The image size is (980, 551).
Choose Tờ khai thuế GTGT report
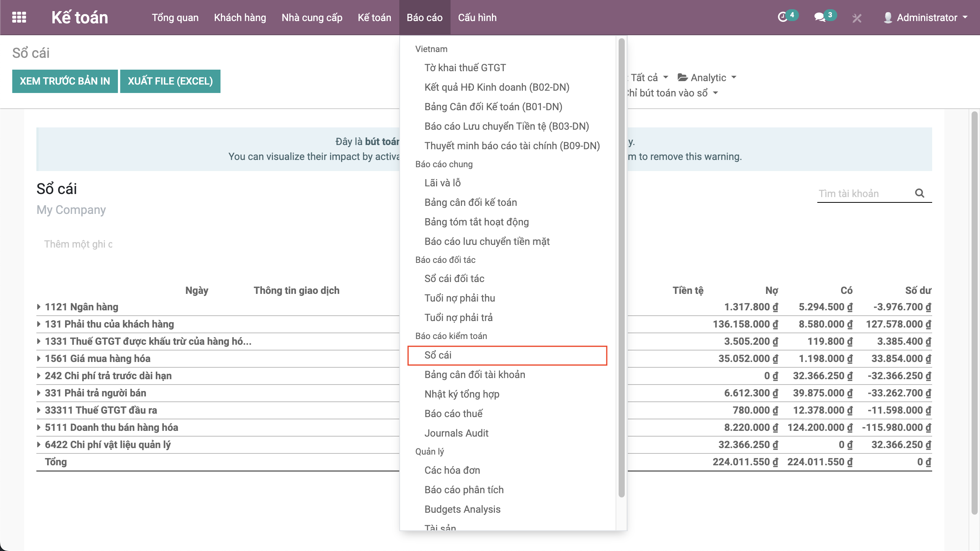465,68
